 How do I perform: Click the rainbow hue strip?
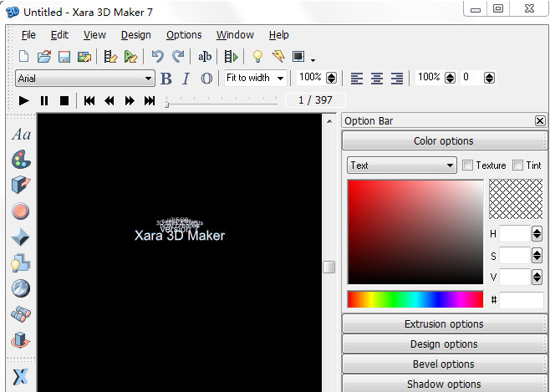(415, 299)
